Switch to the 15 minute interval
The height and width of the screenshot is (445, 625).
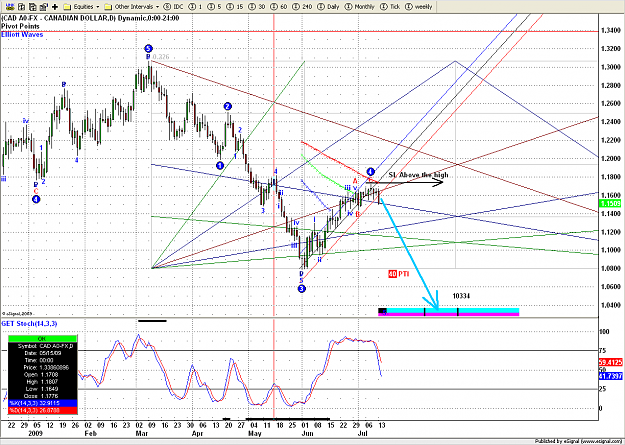237,7
